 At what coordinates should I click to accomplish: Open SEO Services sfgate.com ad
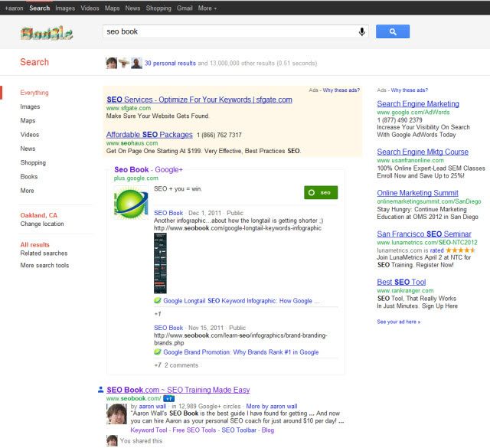click(x=199, y=100)
